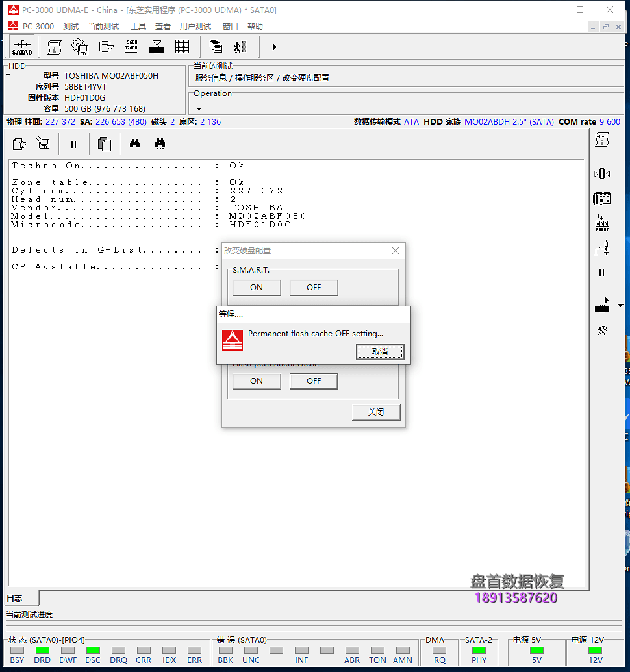
Task: Pause the log with the pause icon
Action: tap(73, 144)
